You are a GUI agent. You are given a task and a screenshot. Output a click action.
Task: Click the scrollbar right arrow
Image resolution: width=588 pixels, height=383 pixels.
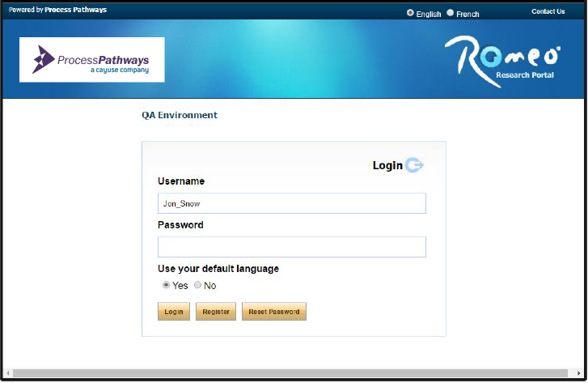tap(579, 373)
